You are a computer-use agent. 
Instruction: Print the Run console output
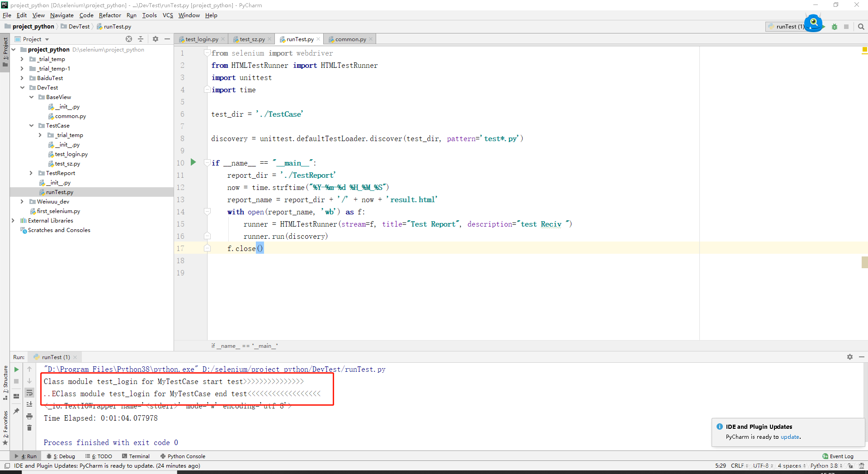click(x=29, y=416)
